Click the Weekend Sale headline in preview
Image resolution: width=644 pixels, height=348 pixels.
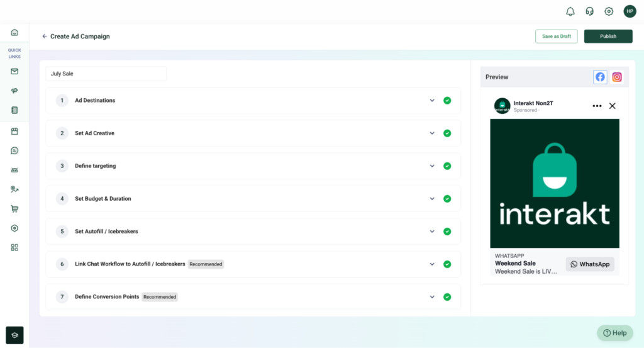[x=515, y=264]
